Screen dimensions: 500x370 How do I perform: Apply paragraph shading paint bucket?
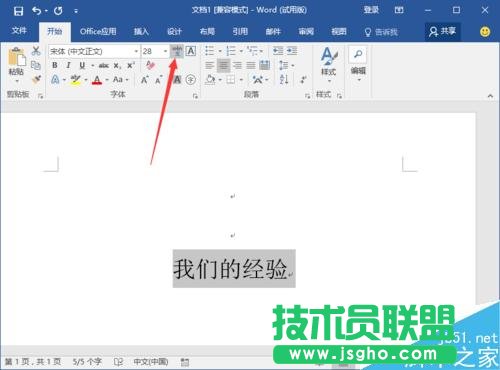pyautogui.click(x=211, y=80)
